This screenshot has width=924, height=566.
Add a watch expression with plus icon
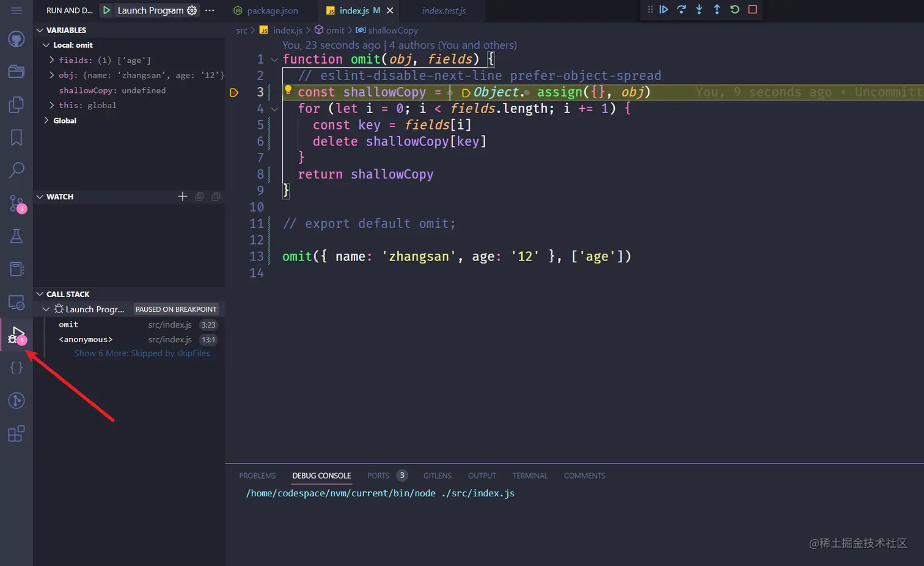pyautogui.click(x=182, y=196)
